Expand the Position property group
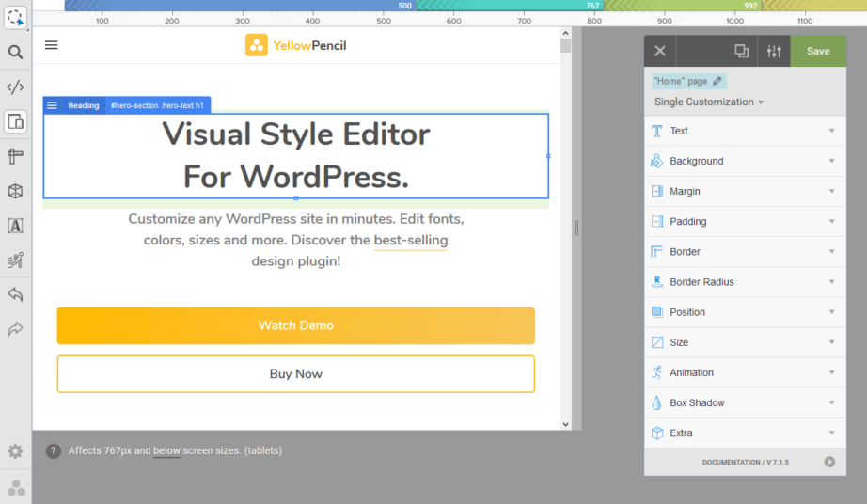 [x=745, y=312]
